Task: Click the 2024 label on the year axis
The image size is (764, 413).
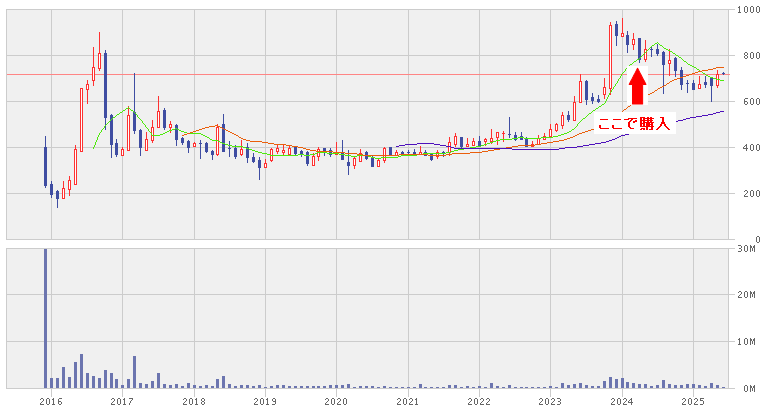Action: 622,402
